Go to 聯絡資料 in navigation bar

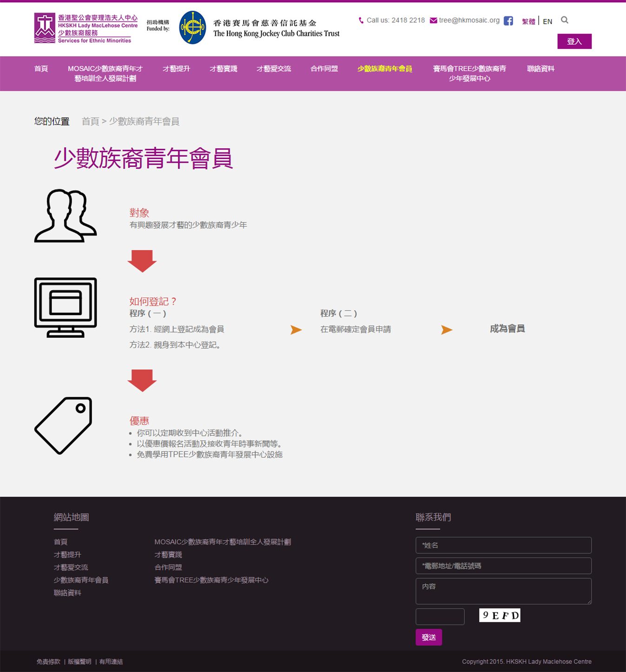coord(540,69)
